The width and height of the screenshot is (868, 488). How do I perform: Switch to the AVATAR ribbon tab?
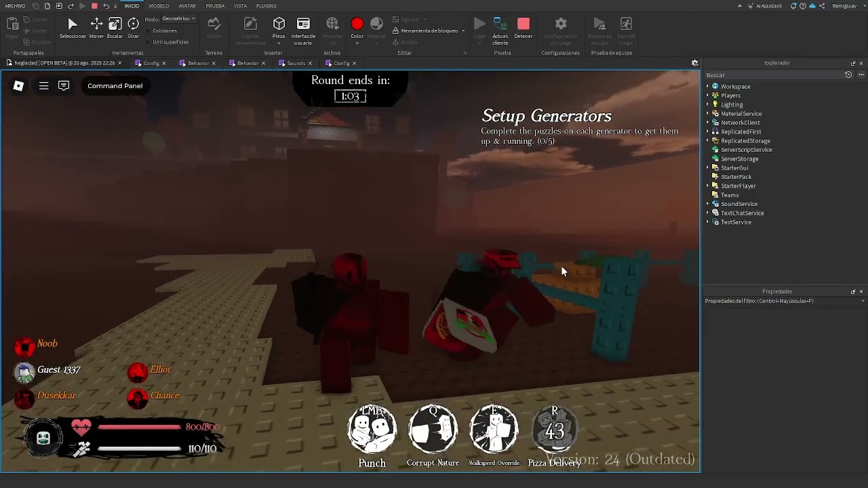(x=187, y=6)
